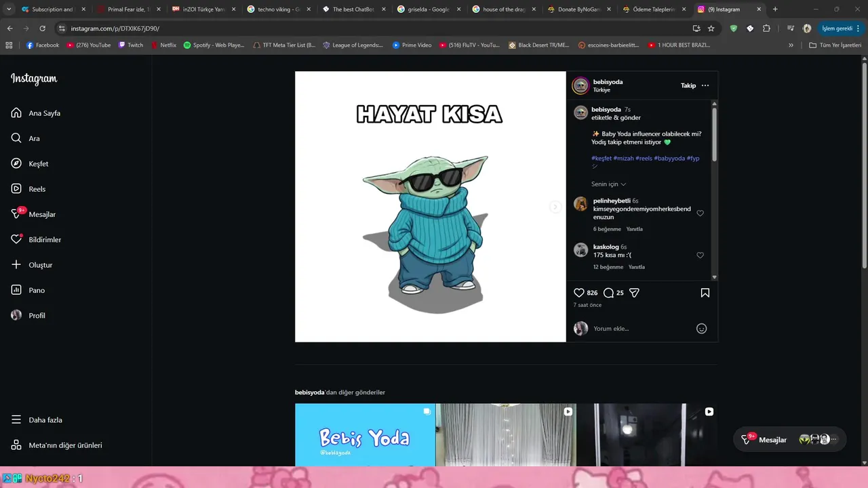The height and width of the screenshot is (488, 868).
Task: Click Oluştur to create a post
Action: (x=31, y=265)
